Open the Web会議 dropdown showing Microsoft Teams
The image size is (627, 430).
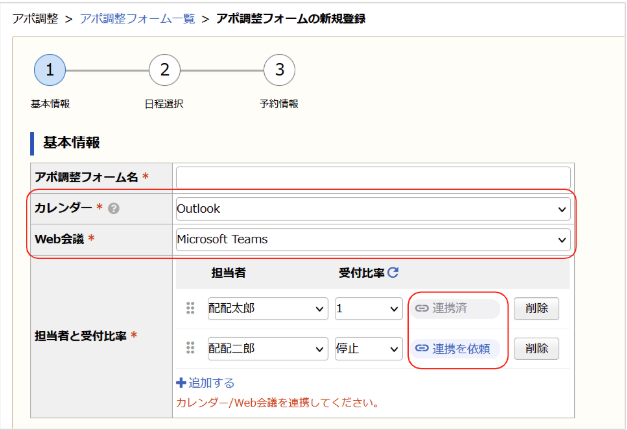coord(372,240)
